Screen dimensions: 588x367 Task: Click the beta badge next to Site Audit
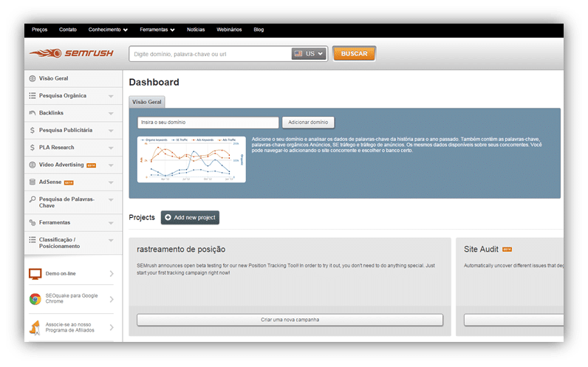coord(507,250)
